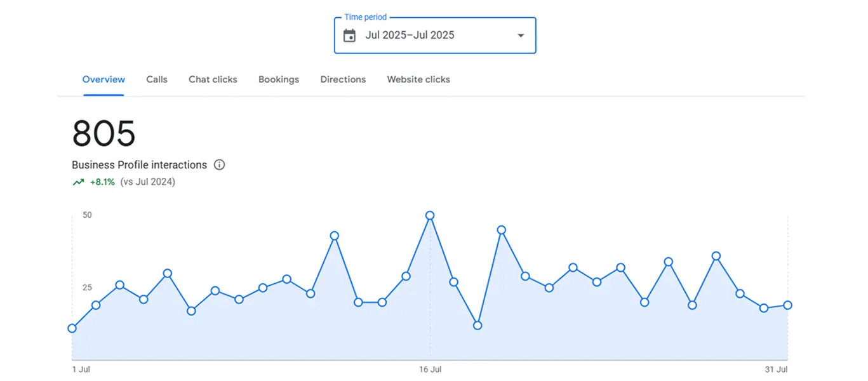Click the green upward trend arrow icon
Viewport: 868px width, 381px height.
pyautogui.click(x=78, y=182)
